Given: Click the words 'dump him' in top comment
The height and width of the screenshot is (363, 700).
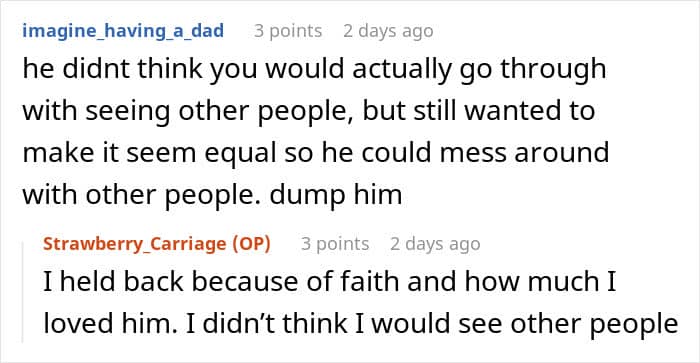Looking at the screenshot, I should (x=336, y=195).
